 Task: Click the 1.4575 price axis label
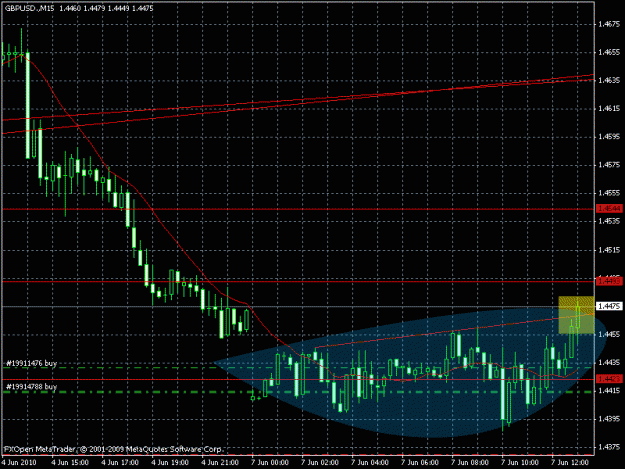[609, 165]
